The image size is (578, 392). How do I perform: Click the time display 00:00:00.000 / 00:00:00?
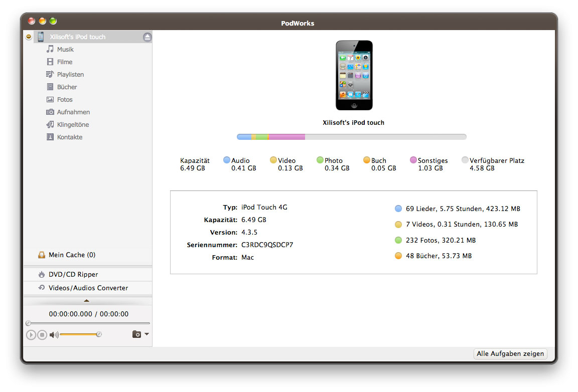click(x=89, y=314)
